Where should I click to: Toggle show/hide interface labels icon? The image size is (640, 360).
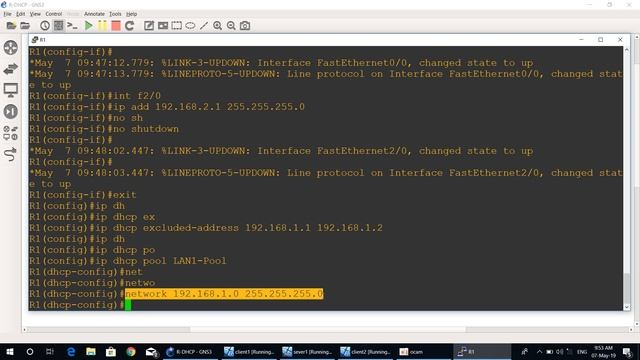58,26
